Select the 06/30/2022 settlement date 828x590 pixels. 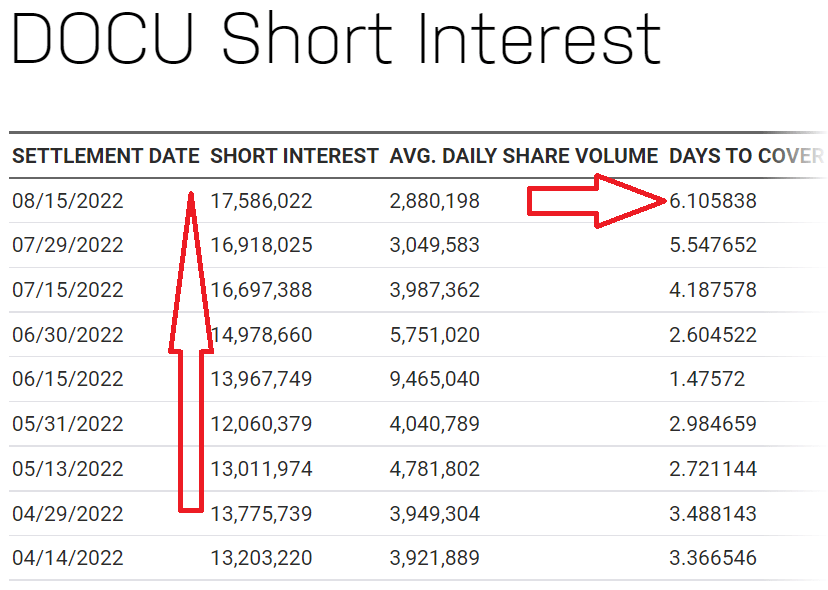(x=68, y=335)
